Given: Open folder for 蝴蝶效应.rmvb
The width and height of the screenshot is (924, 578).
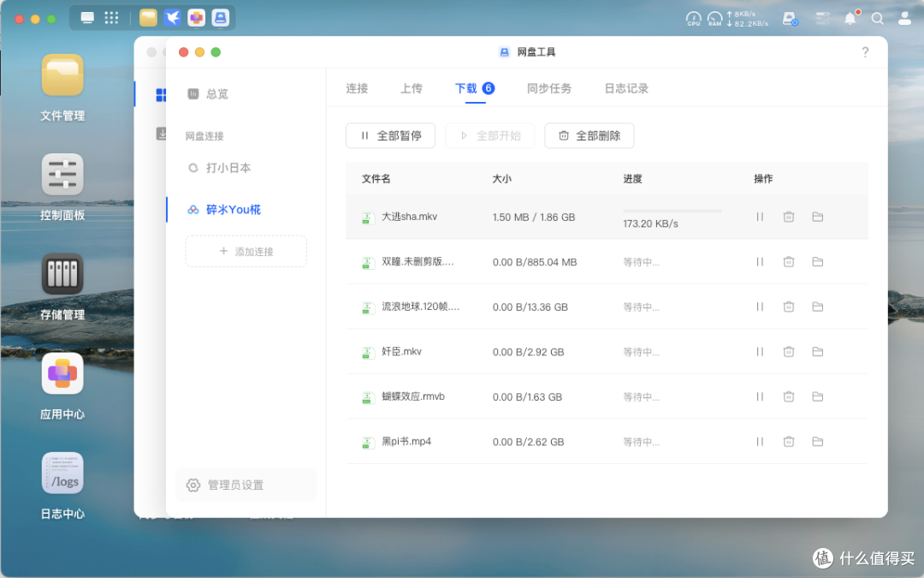Looking at the screenshot, I should click(x=817, y=396).
